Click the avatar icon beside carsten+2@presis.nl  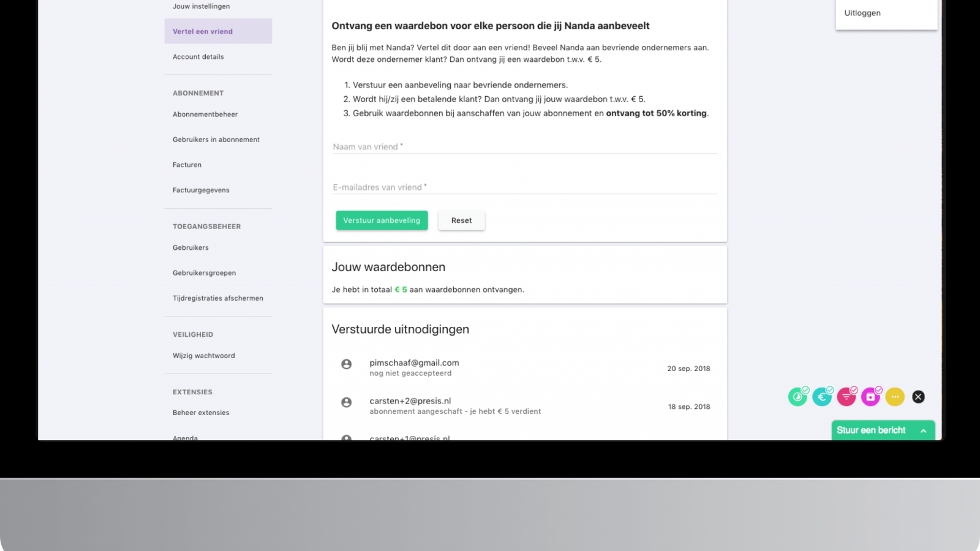tap(346, 402)
